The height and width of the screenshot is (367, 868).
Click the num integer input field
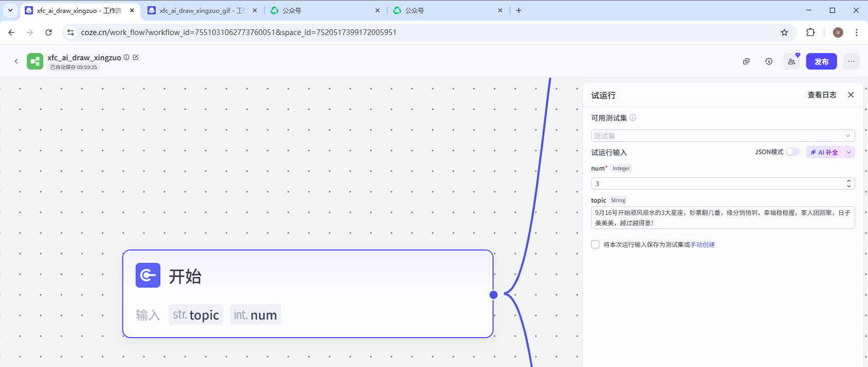[723, 183]
